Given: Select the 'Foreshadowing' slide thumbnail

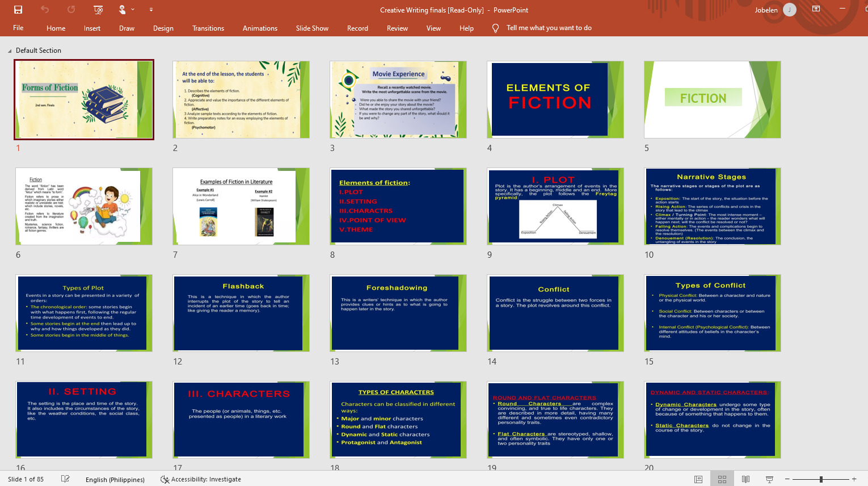Looking at the screenshot, I should pyautogui.click(x=398, y=313).
